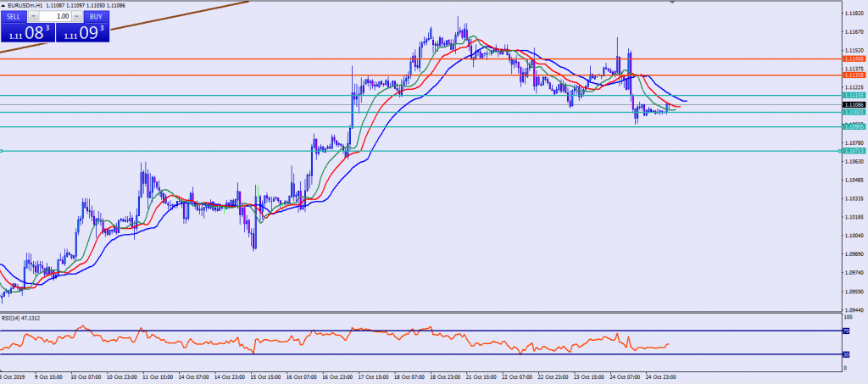Click the chart shift triangle marker at top
Screen dimensions: 868x384
pyautogui.click(x=674, y=3)
